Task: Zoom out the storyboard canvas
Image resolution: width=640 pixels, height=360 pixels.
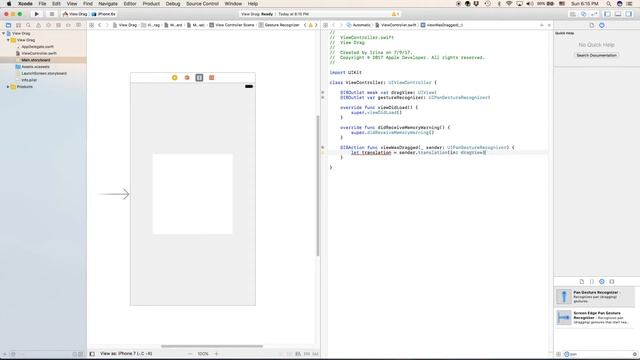Action: click(190, 354)
